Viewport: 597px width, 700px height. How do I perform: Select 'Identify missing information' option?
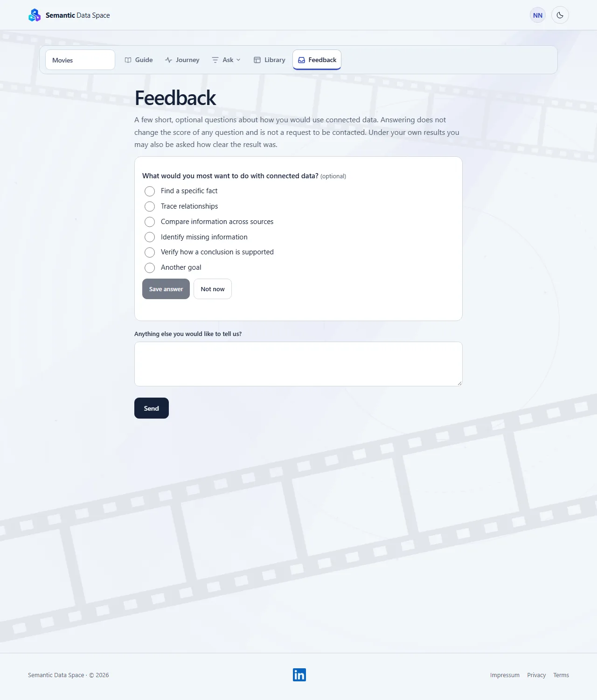(x=150, y=237)
